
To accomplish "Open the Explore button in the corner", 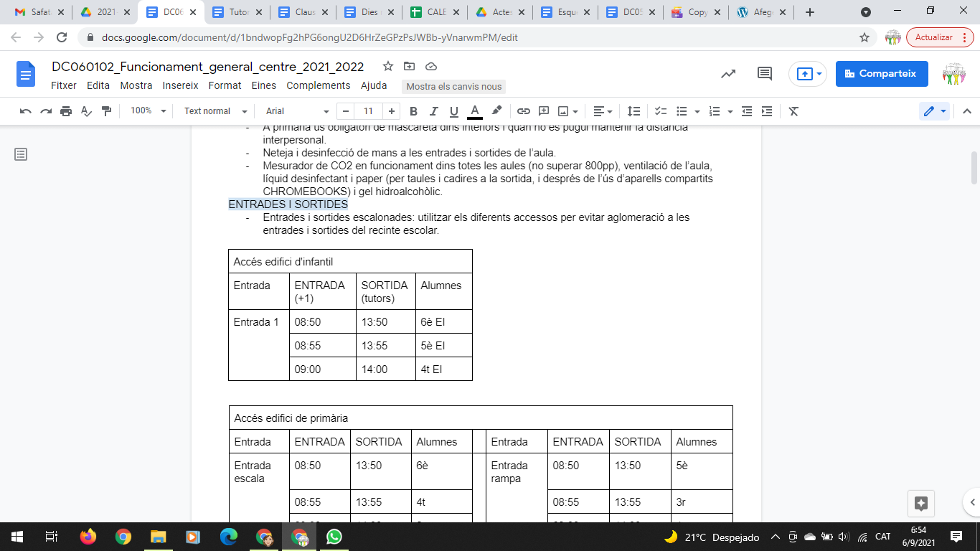I will (x=922, y=503).
